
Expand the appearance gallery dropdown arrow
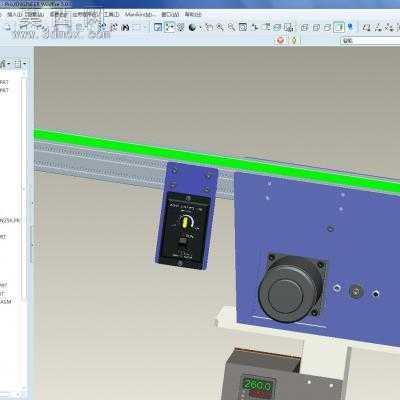(200, 28)
